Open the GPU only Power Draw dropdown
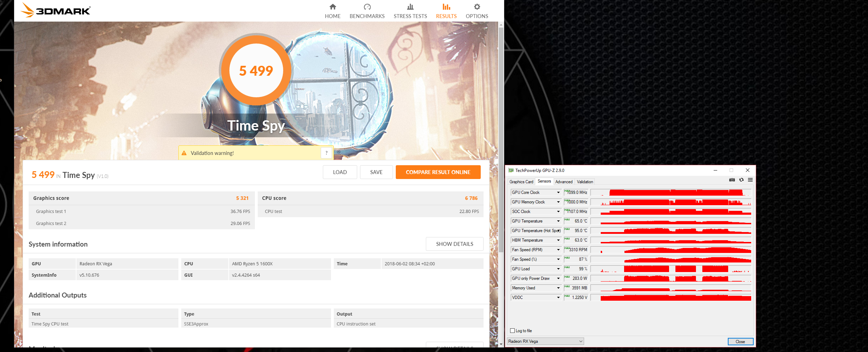 click(558, 278)
